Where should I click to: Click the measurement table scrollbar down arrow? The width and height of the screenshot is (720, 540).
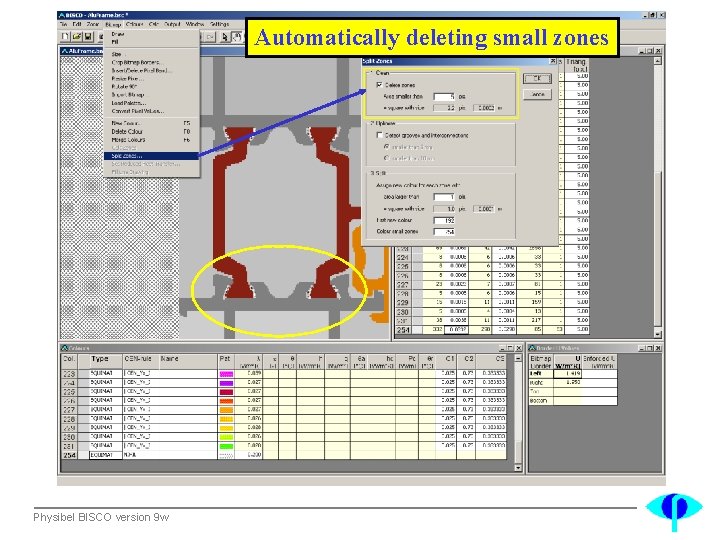(x=658, y=334)
